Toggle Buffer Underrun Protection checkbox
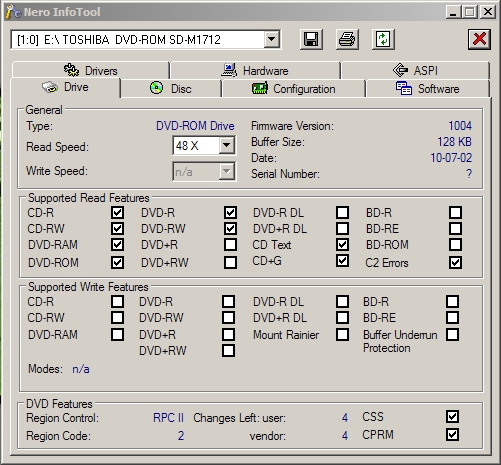 [x=452, y=334]
